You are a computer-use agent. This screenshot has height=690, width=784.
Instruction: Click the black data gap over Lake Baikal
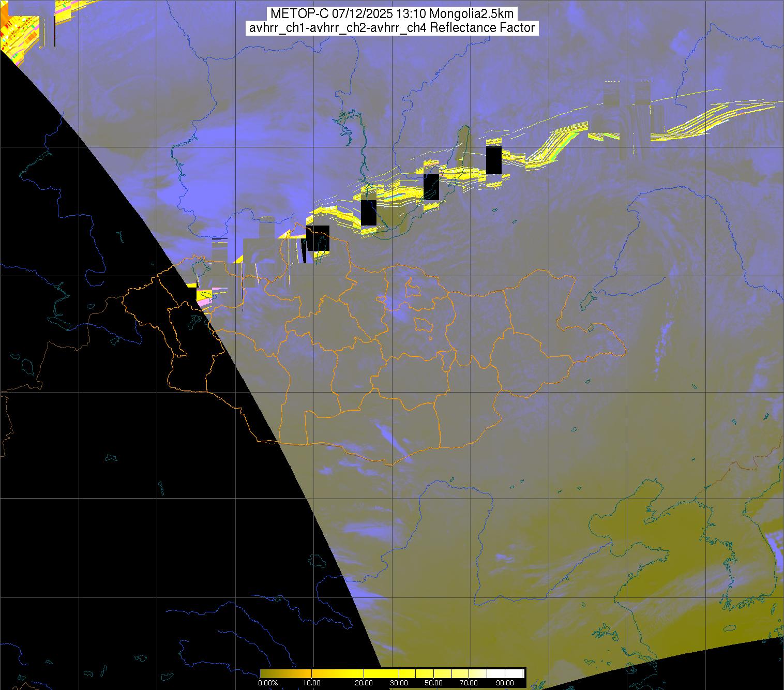point(431,187)
